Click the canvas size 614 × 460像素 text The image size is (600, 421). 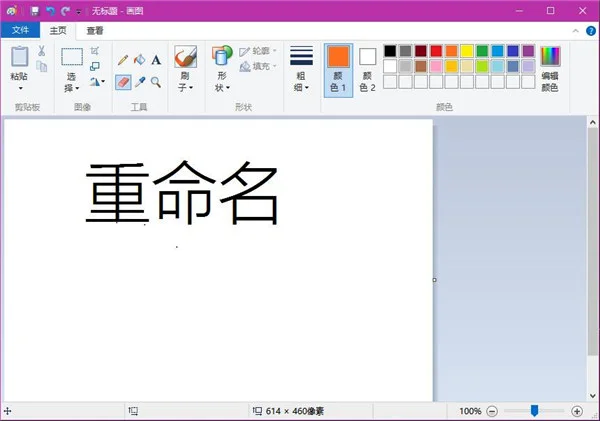(295, 411)
